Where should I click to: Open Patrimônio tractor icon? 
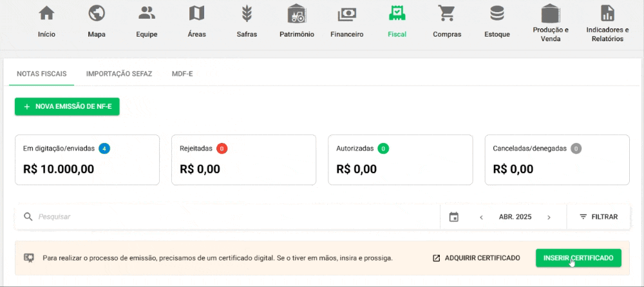(297, 14)
